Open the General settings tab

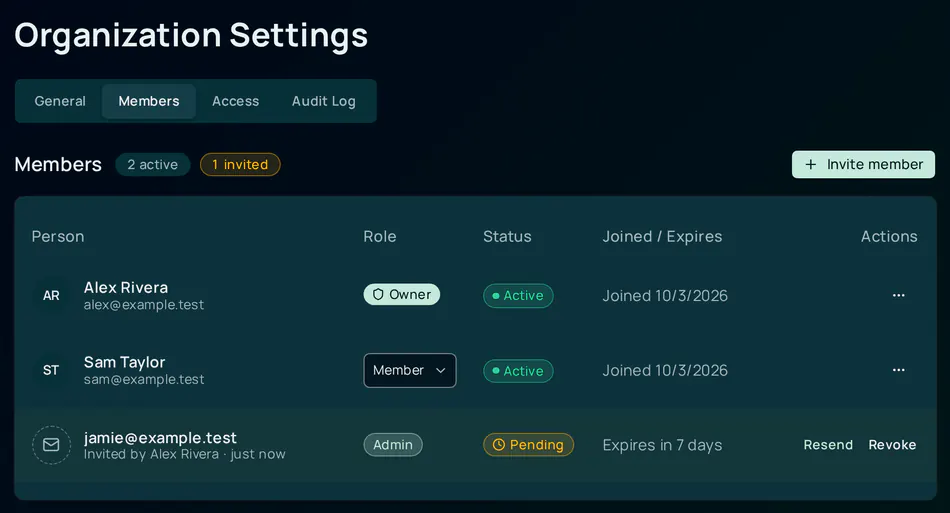(60, 101)
